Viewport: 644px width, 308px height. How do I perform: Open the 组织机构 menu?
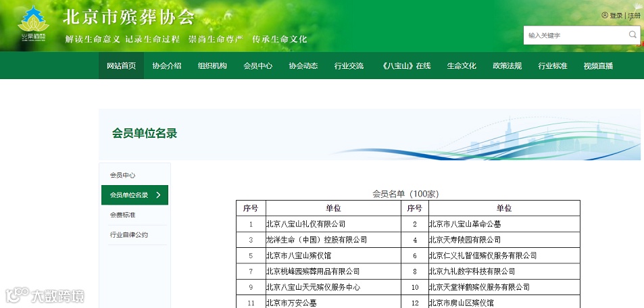pos(212,66)
